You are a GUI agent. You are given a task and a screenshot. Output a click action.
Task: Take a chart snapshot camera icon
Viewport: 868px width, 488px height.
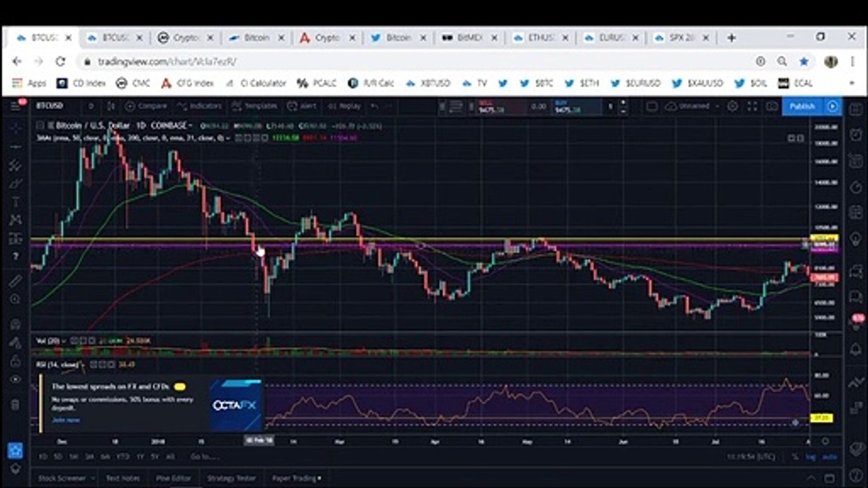(772, 106)
